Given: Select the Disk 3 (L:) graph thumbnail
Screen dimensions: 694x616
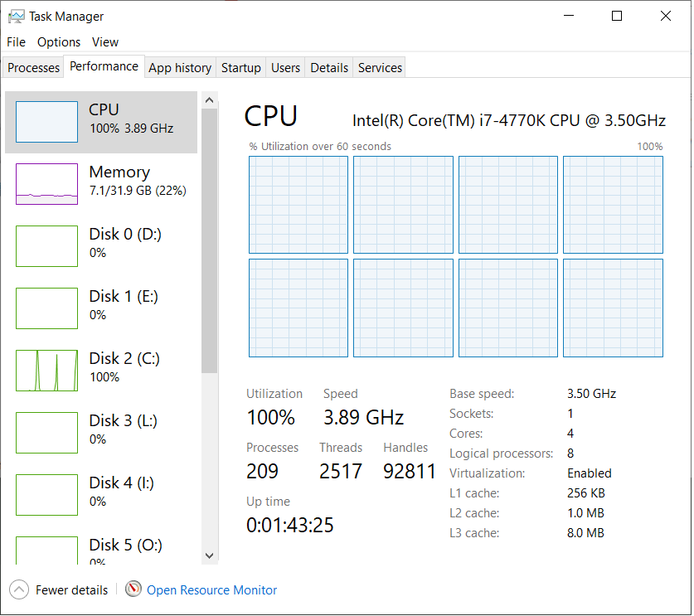Looking at the screenshot, I should pos(47,434).
